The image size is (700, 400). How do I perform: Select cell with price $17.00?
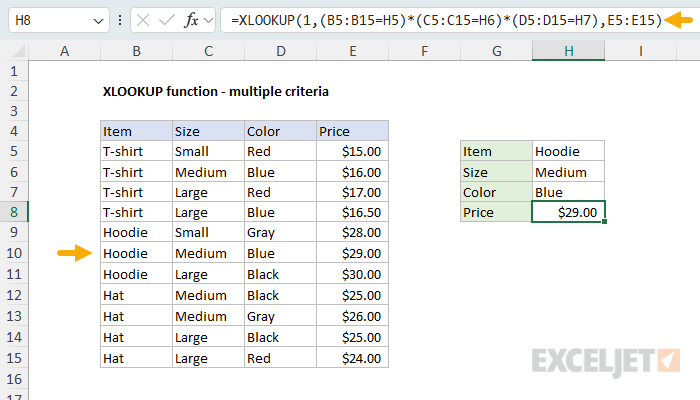coord(353,192)
